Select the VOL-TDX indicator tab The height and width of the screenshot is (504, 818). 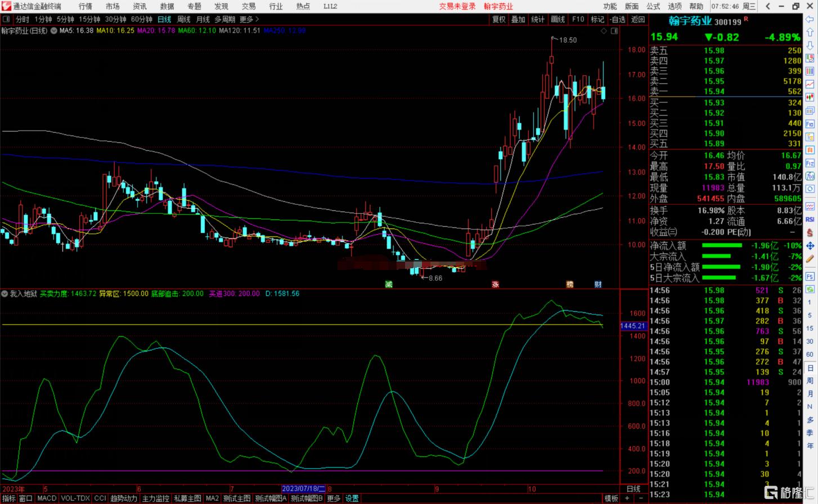75,498
